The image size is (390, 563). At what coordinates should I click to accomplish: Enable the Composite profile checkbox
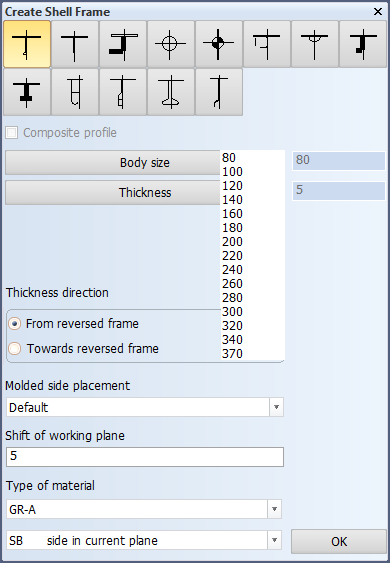[x=11, y=132]
